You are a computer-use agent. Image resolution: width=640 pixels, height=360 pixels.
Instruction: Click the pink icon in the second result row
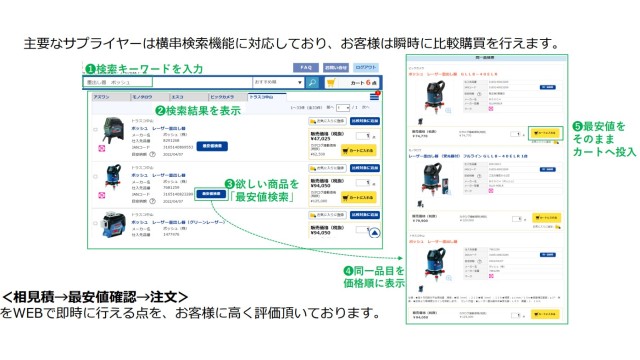pos(102,195)
